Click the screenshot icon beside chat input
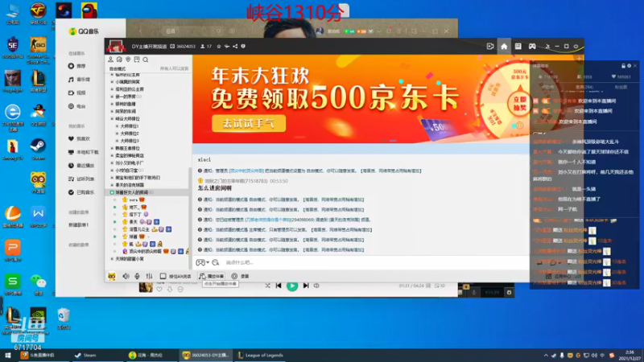This screenshot has width=644, height=362. coord(215,262)
